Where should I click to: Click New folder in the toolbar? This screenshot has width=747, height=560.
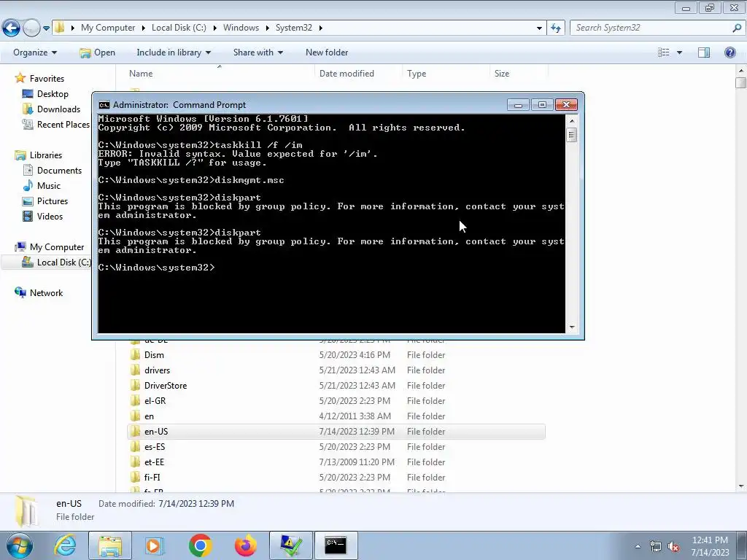327,52
